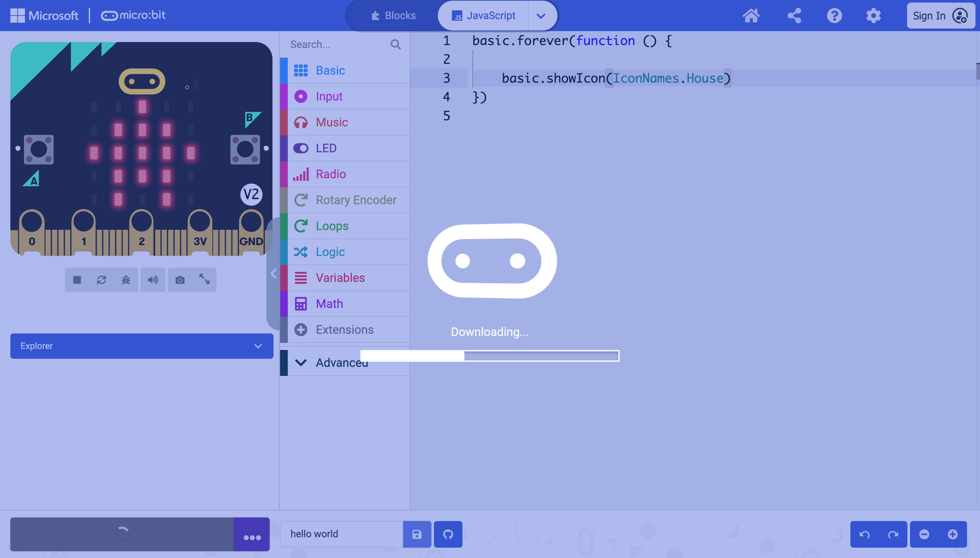Image resolution: width=980 pixels, height=558 pixels.
Task: Restart the simulator with refresh icon
Action: point(101,280)
